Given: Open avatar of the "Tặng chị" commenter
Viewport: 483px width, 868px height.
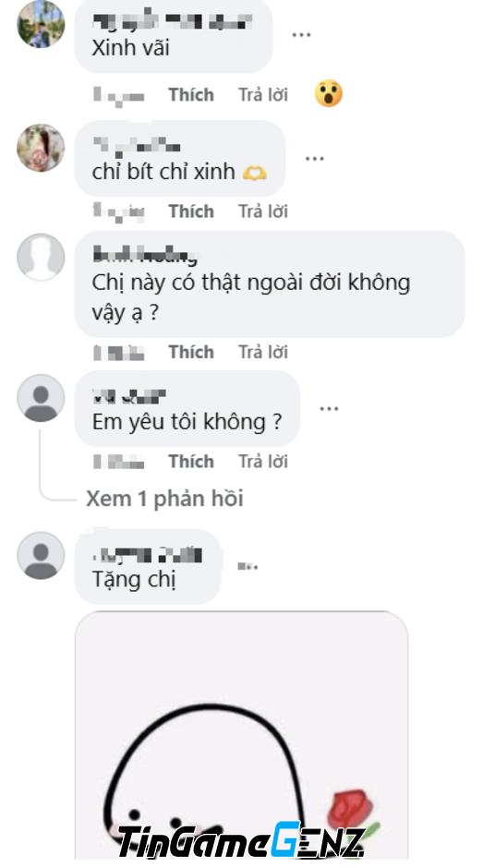Looking at the screenshot, I should click(41, 556).
